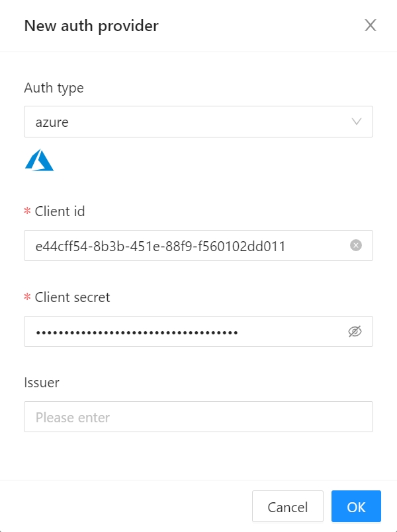
Task: Clear the Client id with the clear icon
Action: (356, 246)
